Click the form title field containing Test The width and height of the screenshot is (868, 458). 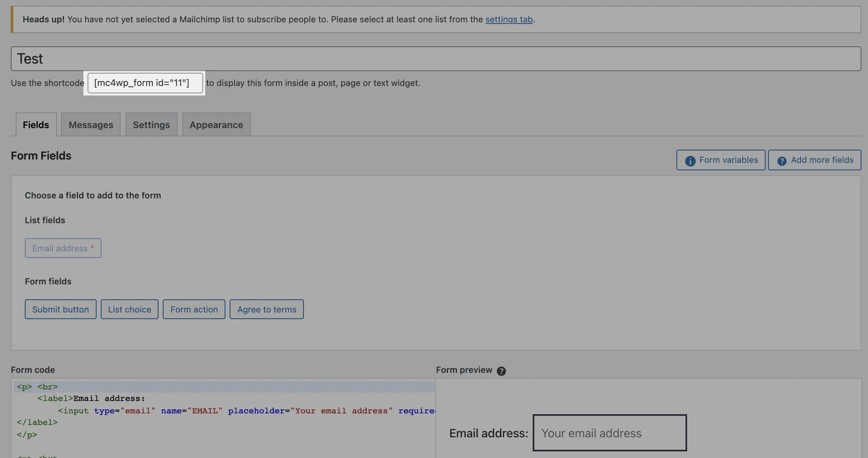coord(436,59)
